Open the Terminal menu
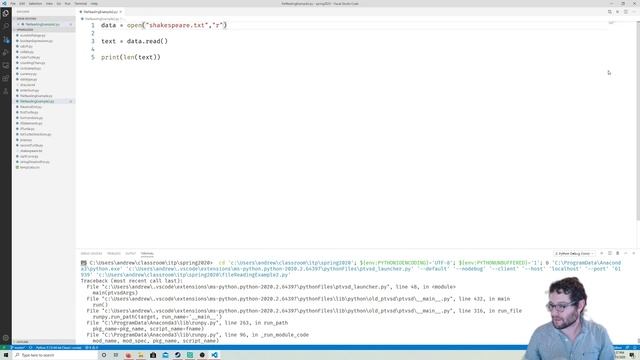 (x=80, y=4)
